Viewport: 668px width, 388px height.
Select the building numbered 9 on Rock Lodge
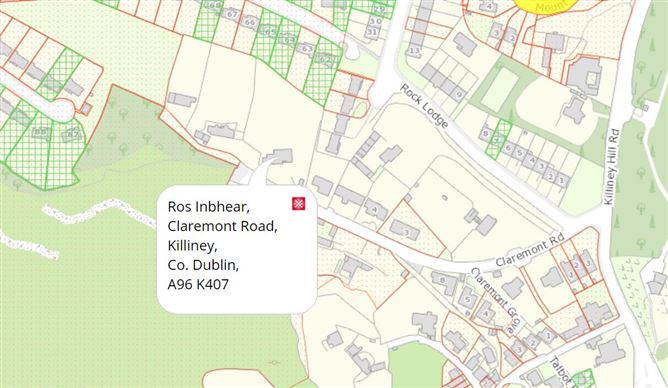tap(458, 95)
